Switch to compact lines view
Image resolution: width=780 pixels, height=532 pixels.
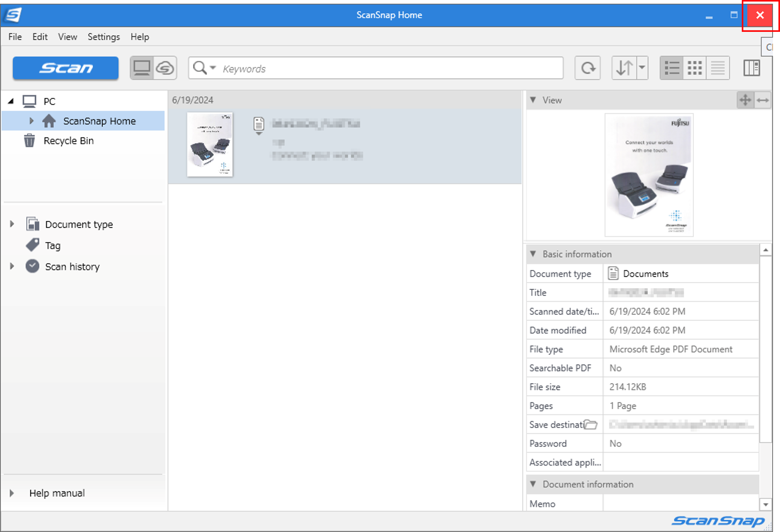718,68
